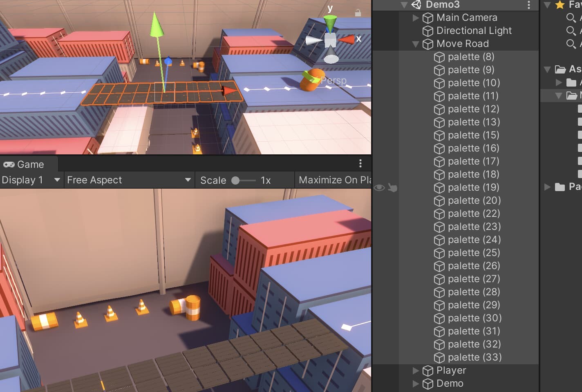
Task: Select palette (11) in the Hierarchy
Action: click(473, 96)
